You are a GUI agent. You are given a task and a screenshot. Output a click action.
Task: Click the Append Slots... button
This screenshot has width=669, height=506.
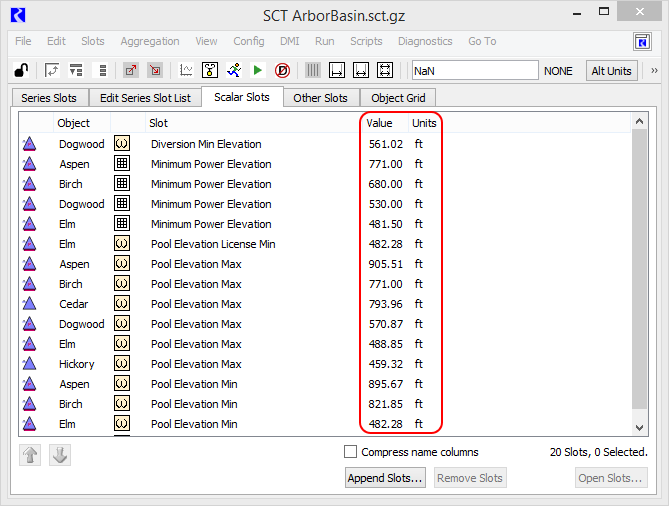[x=385, y=478]
